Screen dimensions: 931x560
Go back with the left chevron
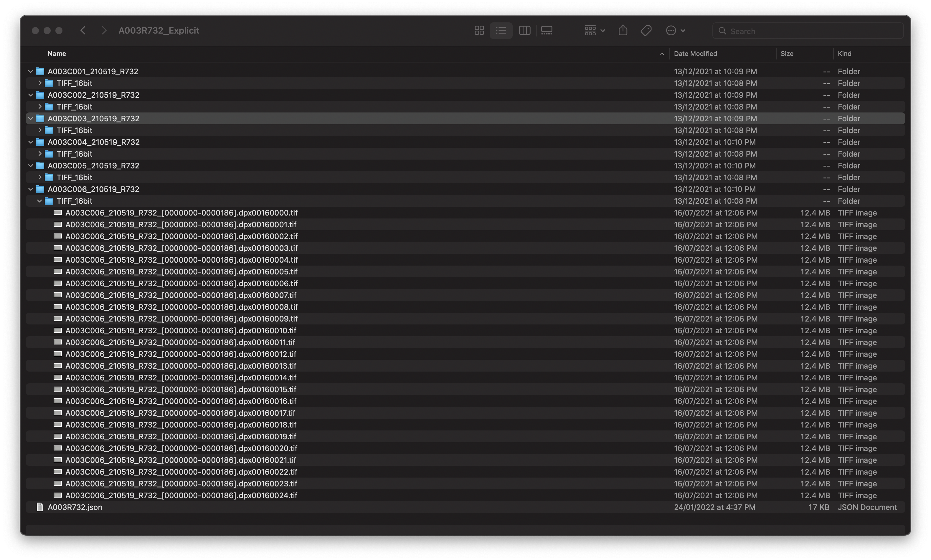pyautogui.click(x=83, y=31)
